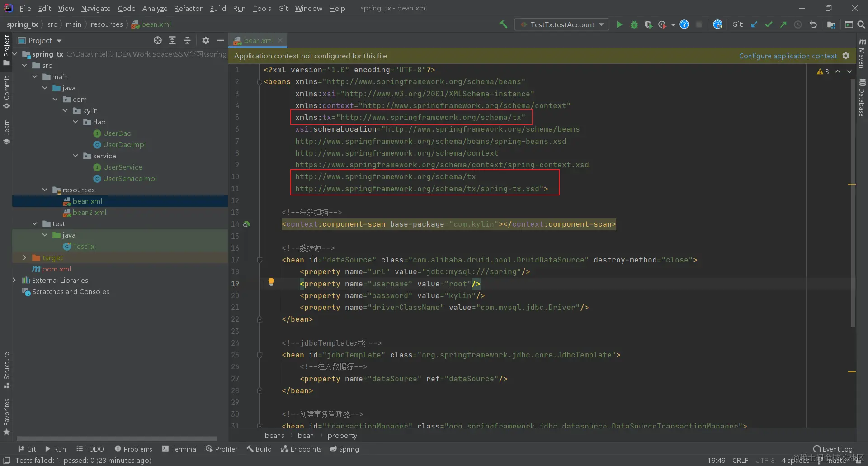Open the Event Log

[x=833, y=449]
